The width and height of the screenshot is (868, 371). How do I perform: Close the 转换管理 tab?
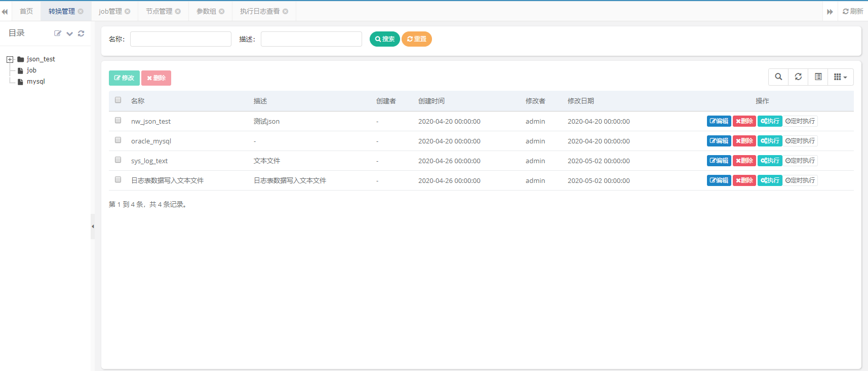point(81,11)
